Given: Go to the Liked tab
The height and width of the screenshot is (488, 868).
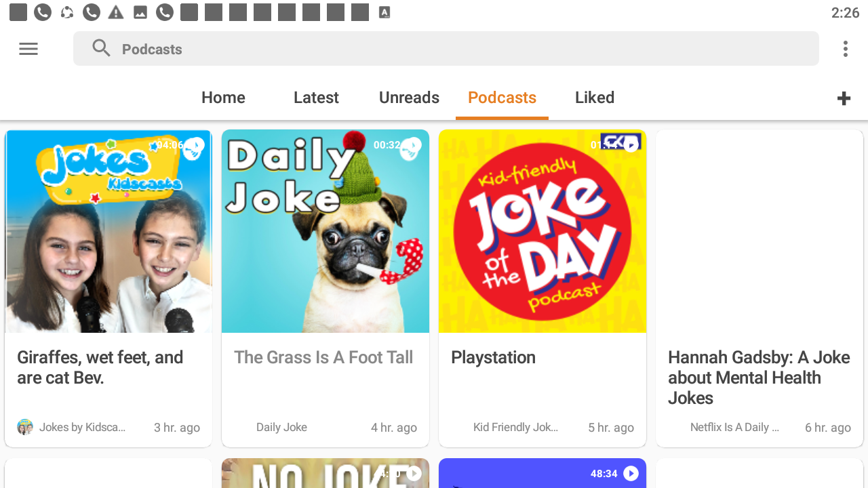Looking at the screenshot, I should click(595, 98).
